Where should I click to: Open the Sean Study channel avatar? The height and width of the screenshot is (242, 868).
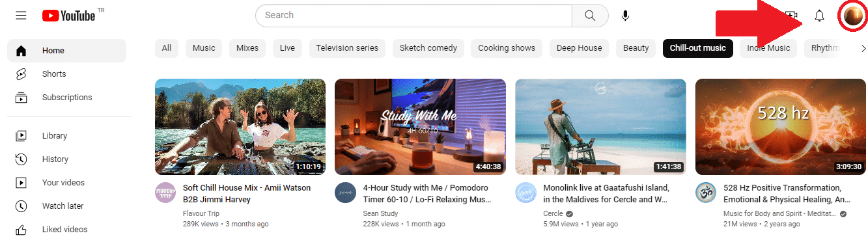point(345,193)
